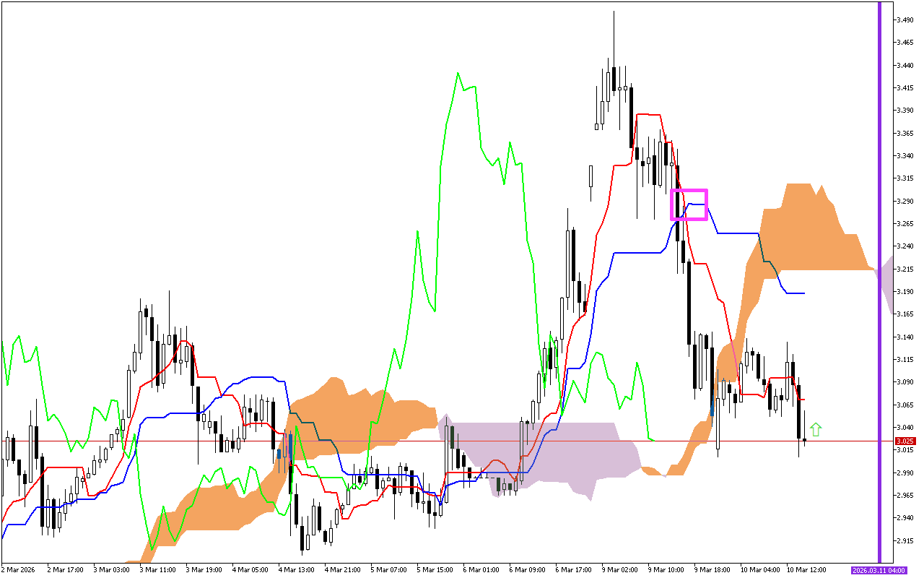The width and height of the screenshot is (924, 578).
Task: Select the magenta rectangle annotation
Action: 690,203
